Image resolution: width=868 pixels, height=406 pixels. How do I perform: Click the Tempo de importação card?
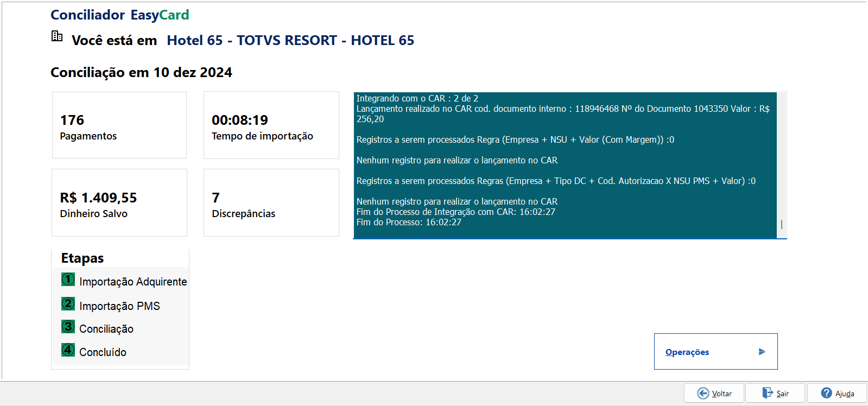tap(271, 125)
